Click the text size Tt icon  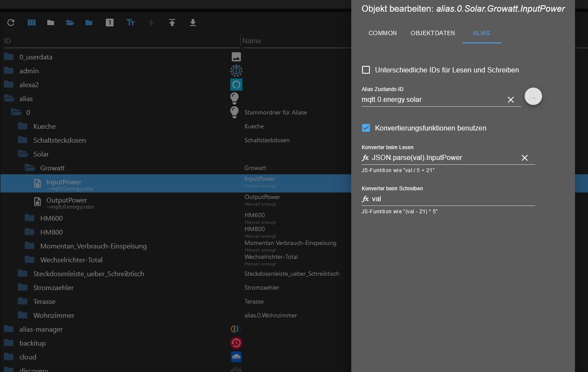pyautogui.click(x=131, y=23)
